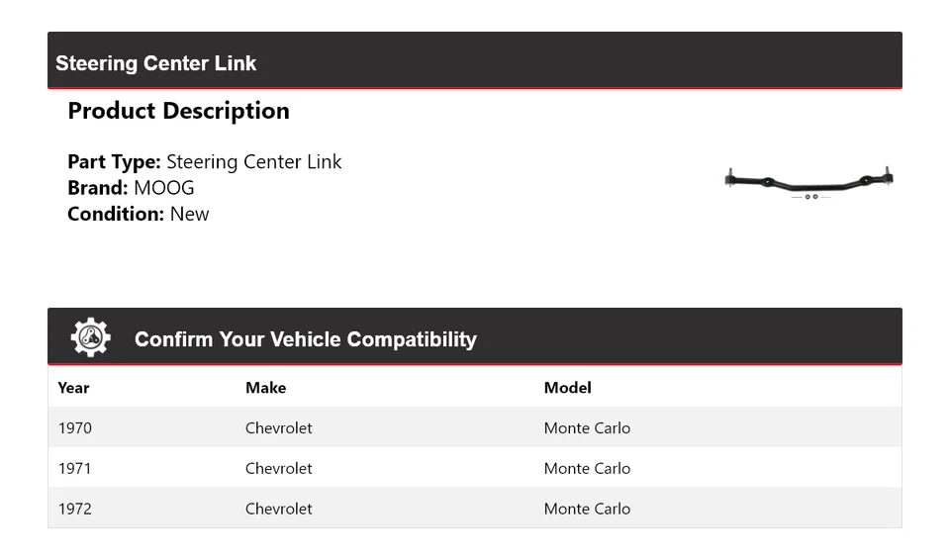The width and height of the screenshot is (950, 560).
Task: Click the Condition: New text
Action: 139,214
